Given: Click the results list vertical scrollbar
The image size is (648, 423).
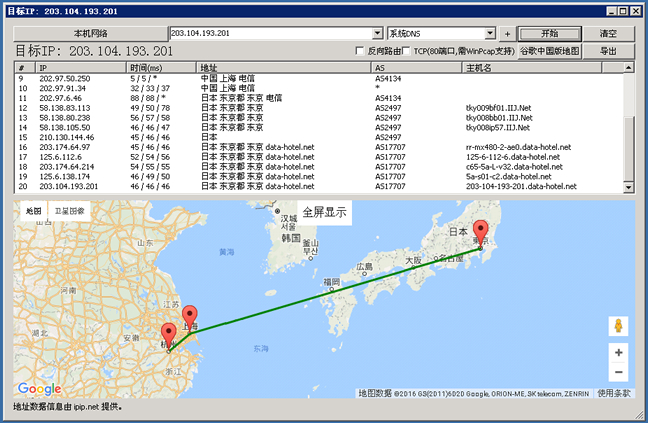Looking at the screenshot, I should [x=627, y=130].
